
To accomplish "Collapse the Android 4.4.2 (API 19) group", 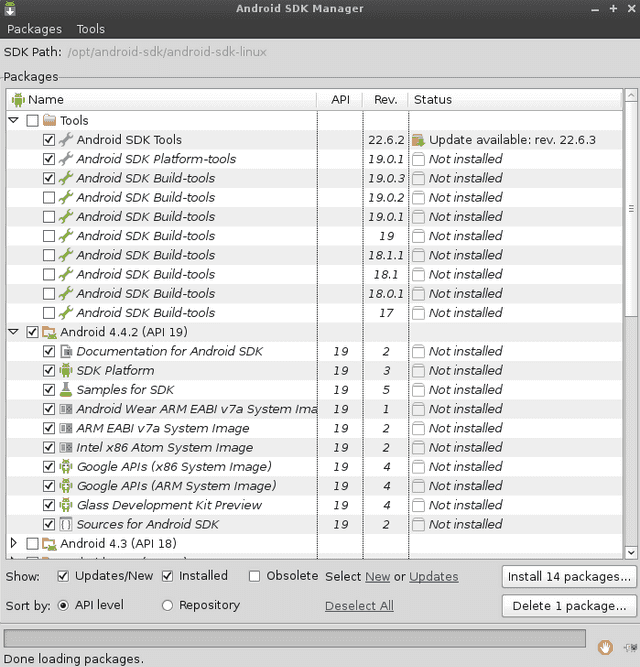I will point(14,331).
